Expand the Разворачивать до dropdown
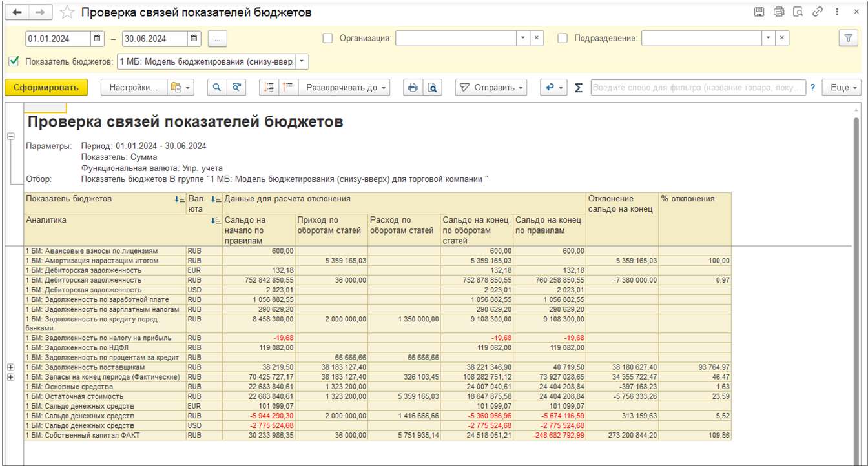Screen dimensions: 868x466 [x=347, y=88]
